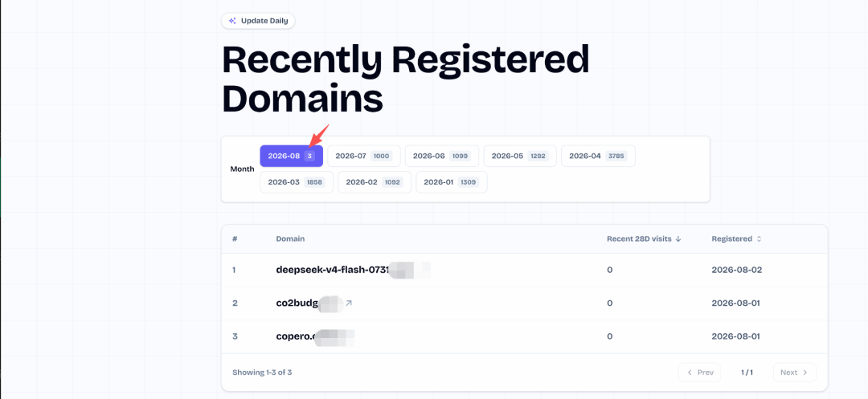Click co2budg row's visits value 0
868x399 pixels.
click(x=609, y=303)
